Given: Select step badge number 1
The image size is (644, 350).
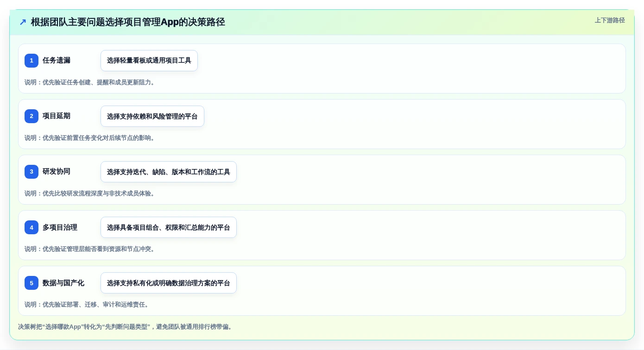Looking at the screenshot, I should [32, 61].
